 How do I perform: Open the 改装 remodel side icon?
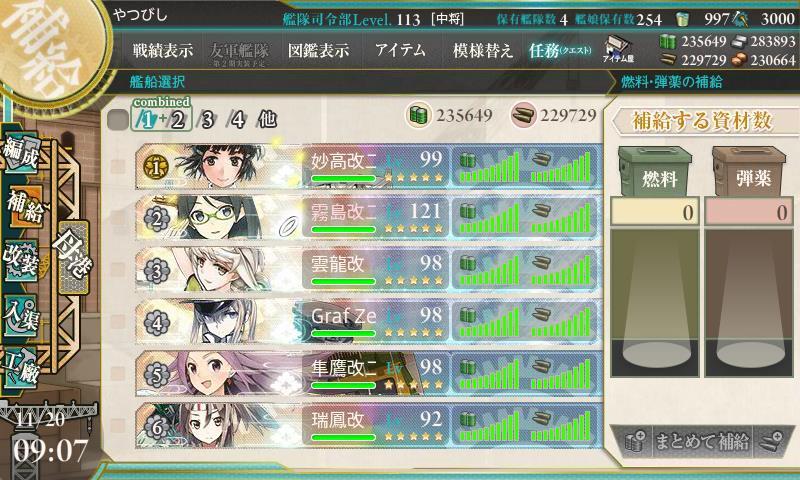coord(21,260)
